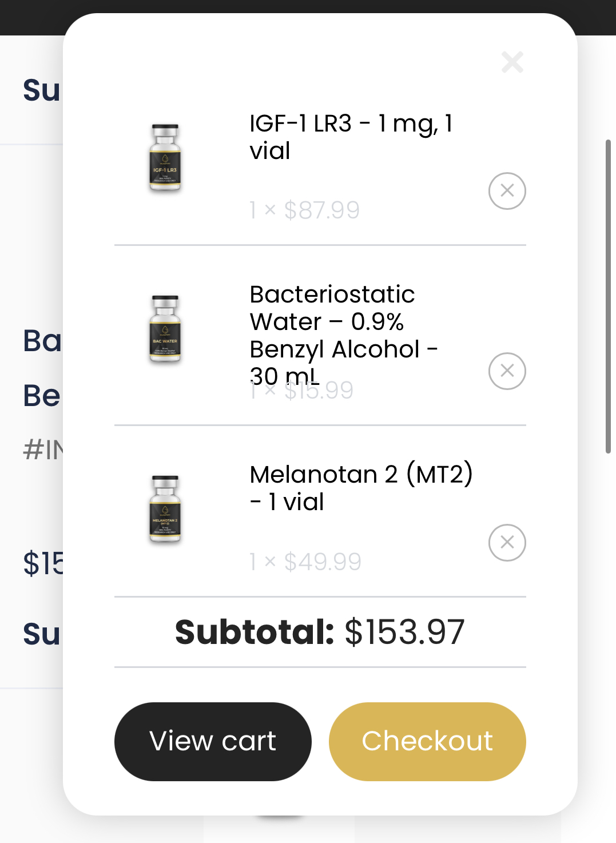Remove Melanotan 2 from cart
This screenshot has width=616, height=843.
(507, 543)
